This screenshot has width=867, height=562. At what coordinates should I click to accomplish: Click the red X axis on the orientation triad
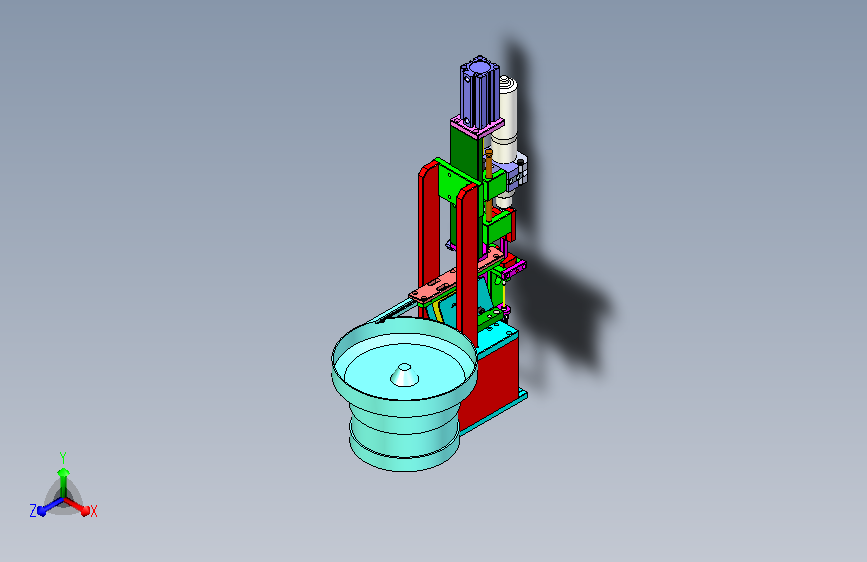point(78,507)
